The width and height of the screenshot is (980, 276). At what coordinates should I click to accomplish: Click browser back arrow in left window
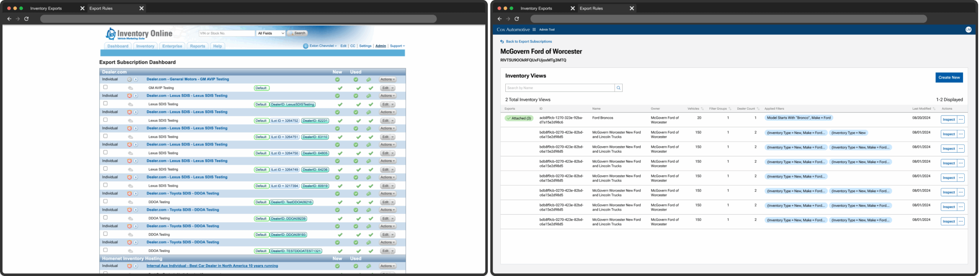pos(9,19)
